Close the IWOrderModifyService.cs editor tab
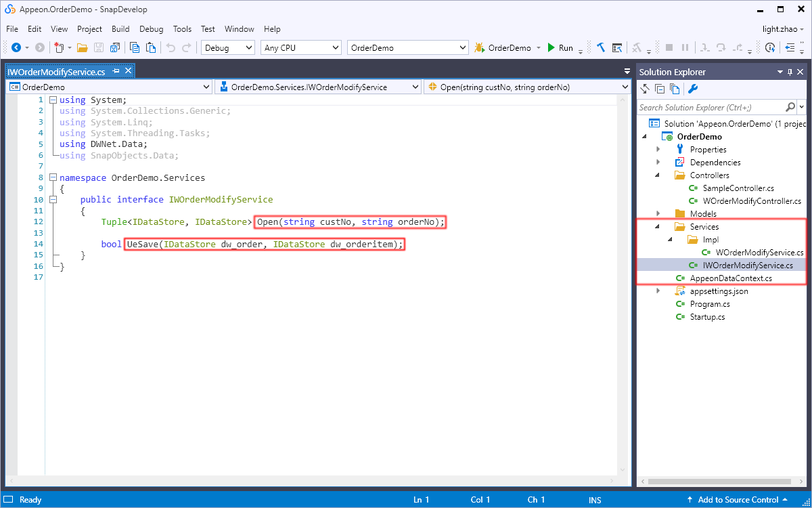 point(128,71)
